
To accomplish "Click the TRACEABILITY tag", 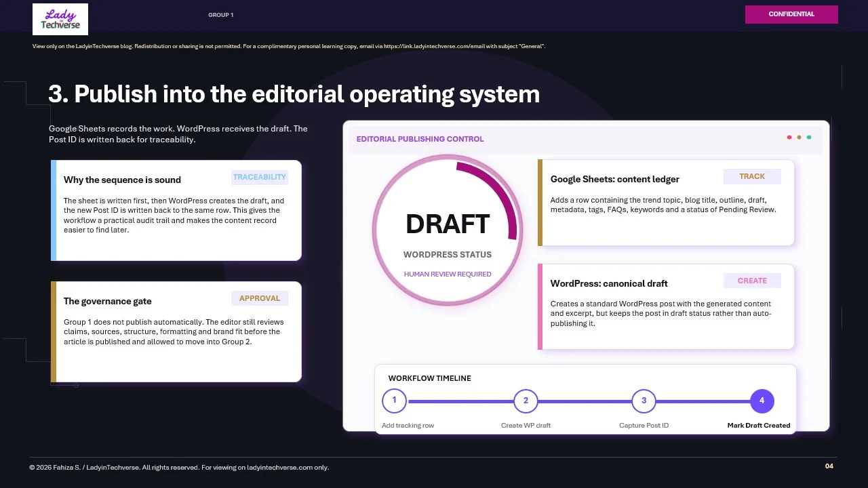I will [260, 177].
